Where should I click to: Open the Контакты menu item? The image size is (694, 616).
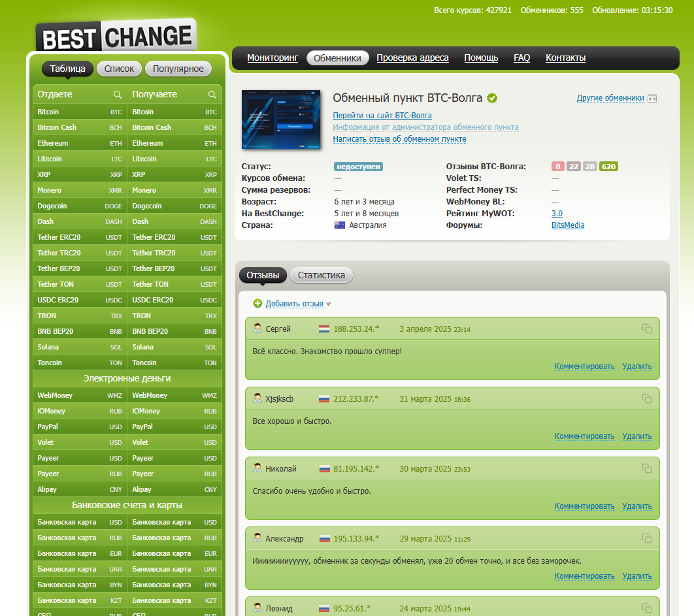click(566, 57)
